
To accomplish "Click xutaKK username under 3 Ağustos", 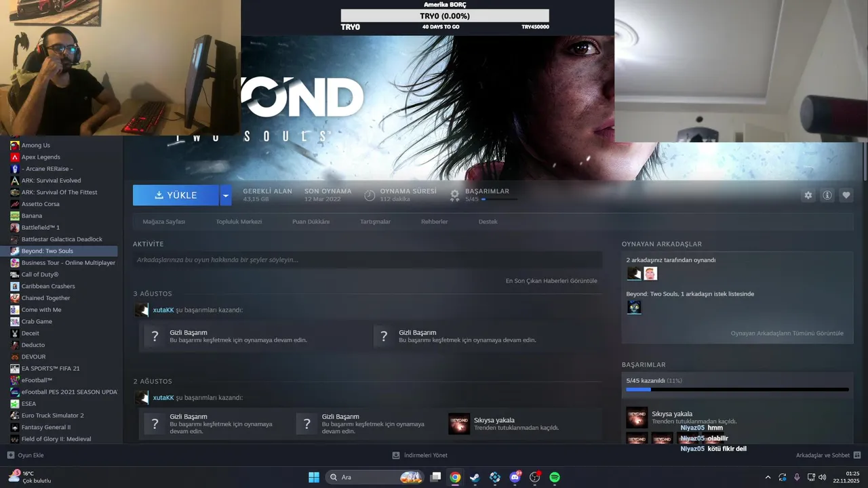I will (163, 310).
